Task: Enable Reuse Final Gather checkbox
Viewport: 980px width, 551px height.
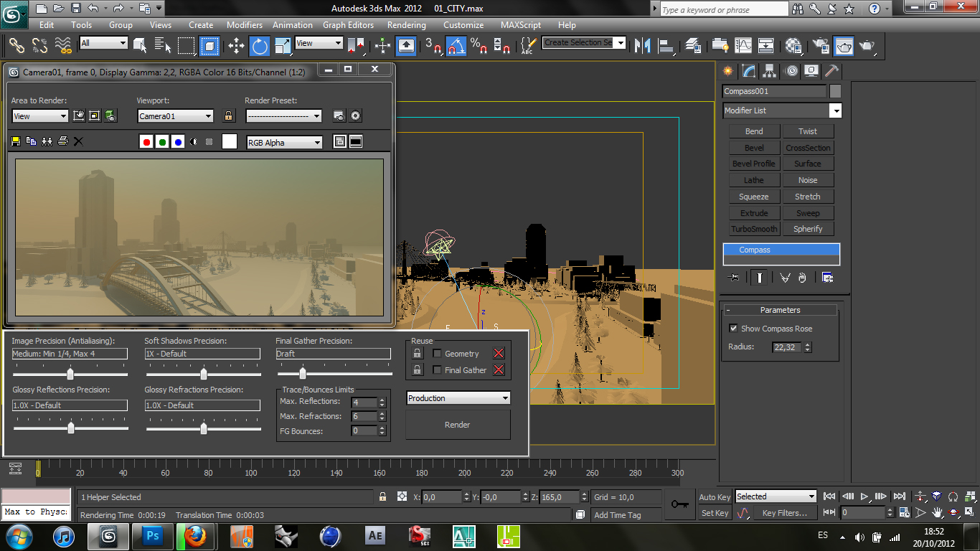Action: (x=438, y=369)
